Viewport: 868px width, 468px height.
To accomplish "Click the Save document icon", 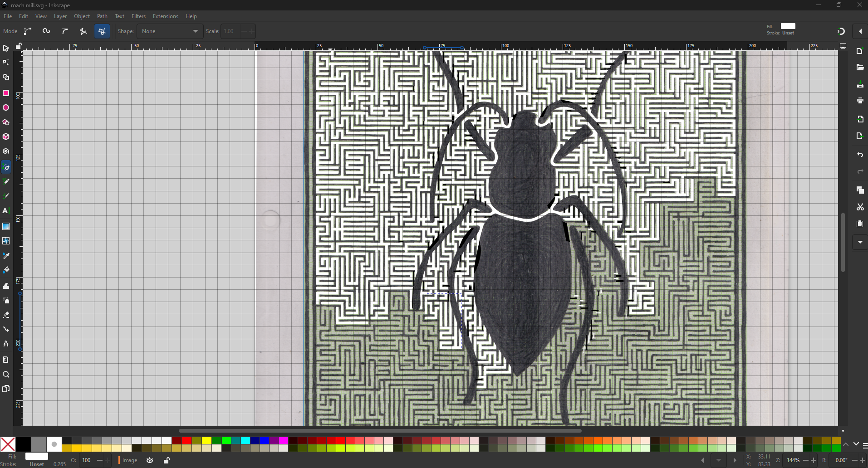I will tap(860, 84).
